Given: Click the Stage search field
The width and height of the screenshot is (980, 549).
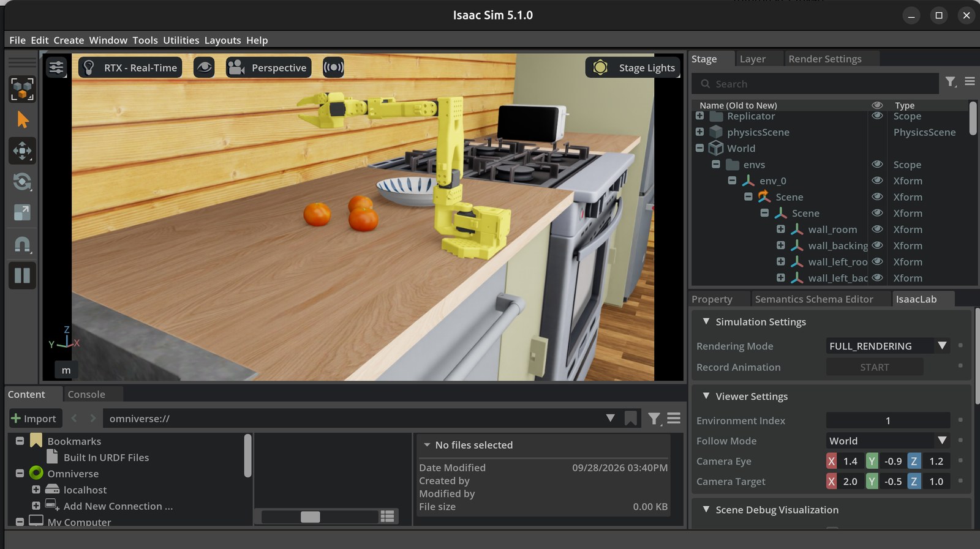Looking at the screenshot, I should [815, 84].
